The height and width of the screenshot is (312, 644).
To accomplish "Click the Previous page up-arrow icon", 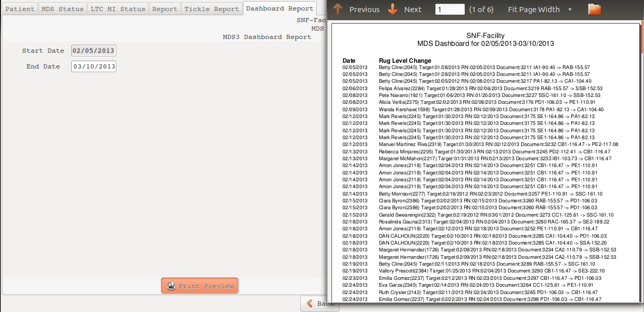I will coord(338,9).
